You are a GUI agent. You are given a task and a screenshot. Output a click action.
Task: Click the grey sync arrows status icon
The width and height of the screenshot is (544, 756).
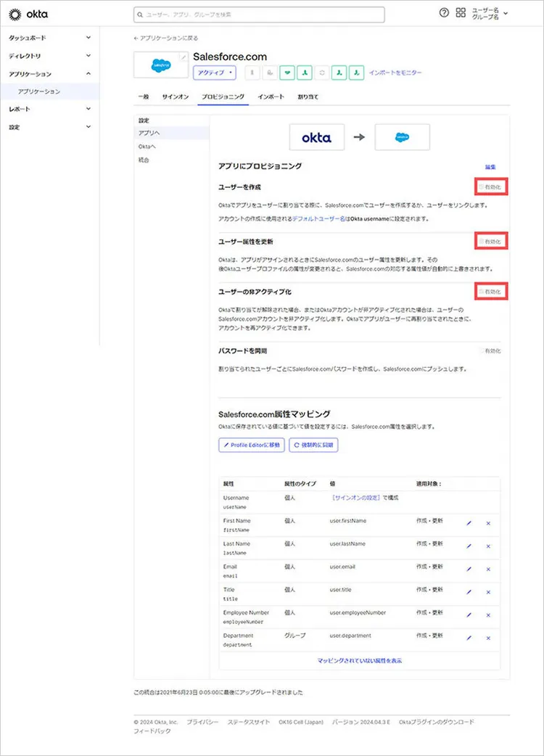(x=322, y=73)
